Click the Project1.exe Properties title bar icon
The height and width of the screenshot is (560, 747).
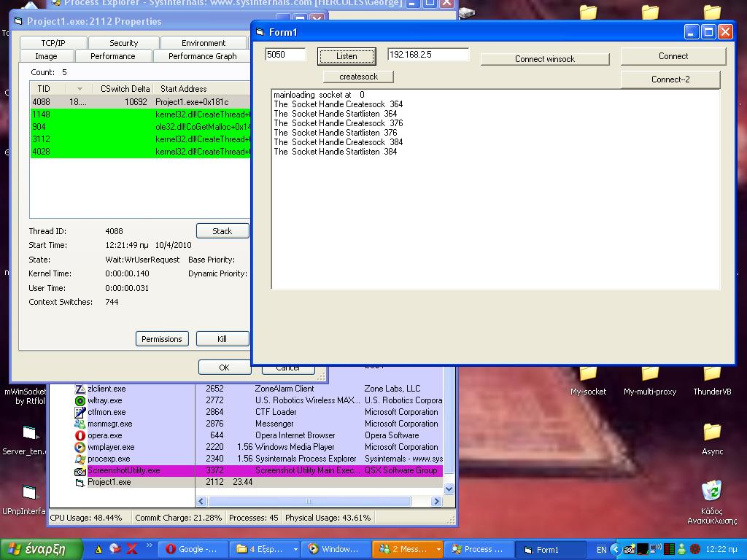point(18,21)
